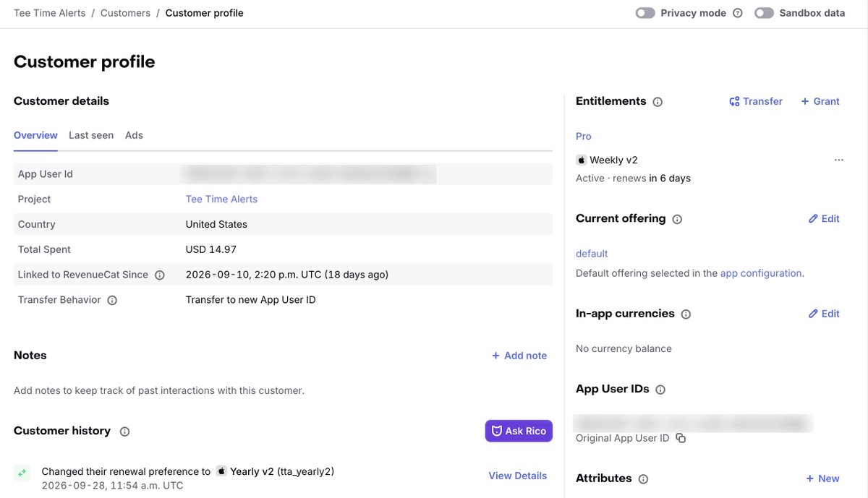Toggle Sandbox data switch

pos(764,13)
